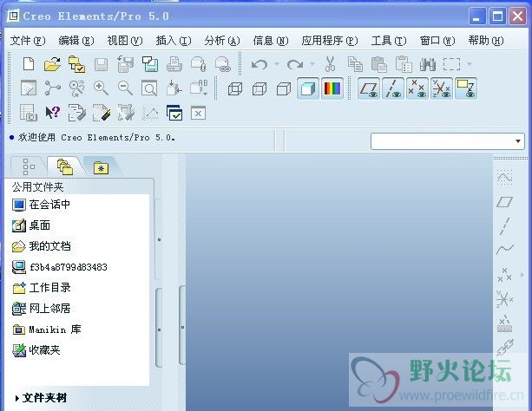Open the computer f3b4a8799d83483
The width and height of the screenshot is (532, 411).
pyautogui.click(x=59, y=267)
